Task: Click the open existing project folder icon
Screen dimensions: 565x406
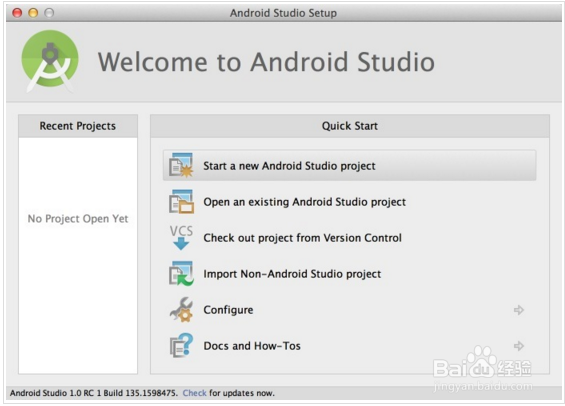Action: [181, 201]
